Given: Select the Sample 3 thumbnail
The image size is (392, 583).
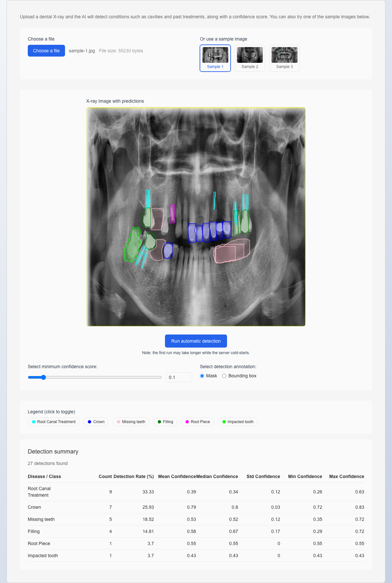Looking at the screenshot, I should click(285, 58).
